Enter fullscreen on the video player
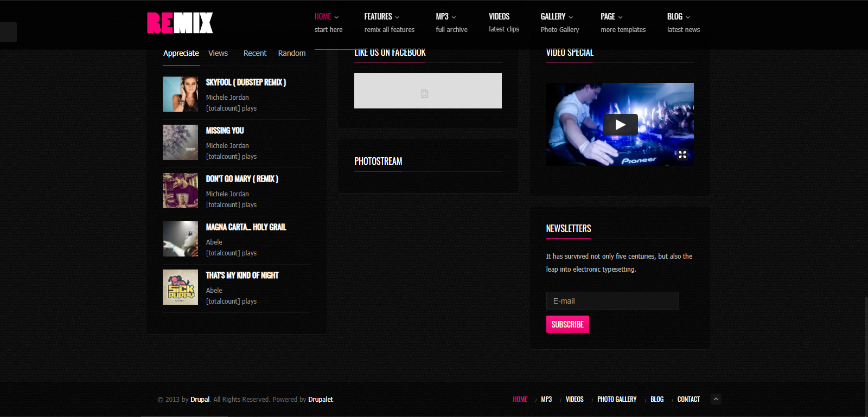 [x=682, y=155]
